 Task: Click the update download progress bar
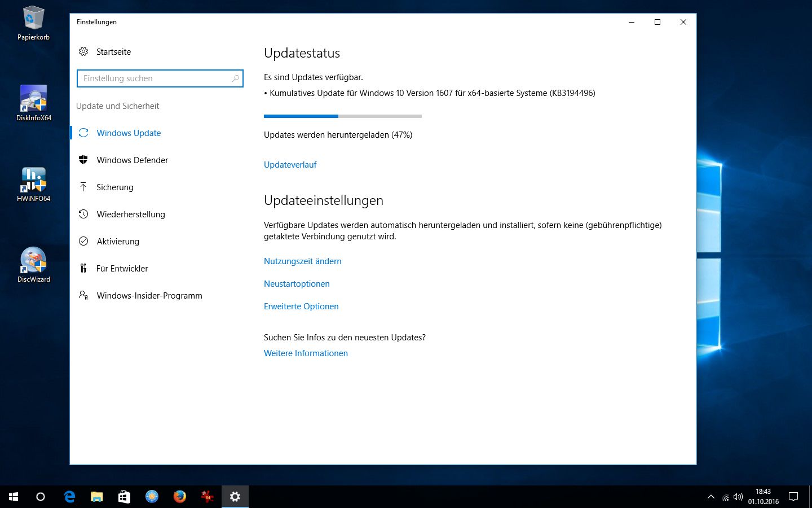click(x=343, y=116)
